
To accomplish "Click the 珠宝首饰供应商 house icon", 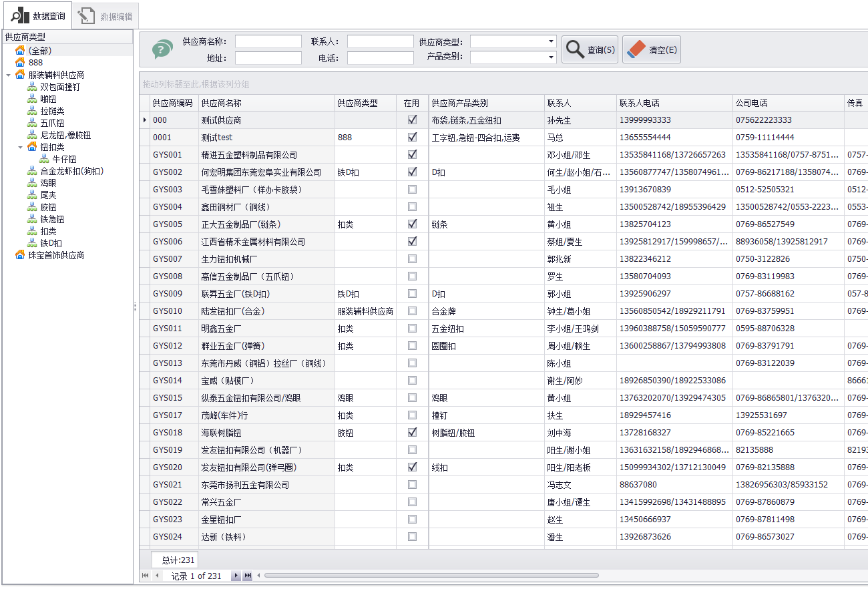I will (x=20, y=255).
